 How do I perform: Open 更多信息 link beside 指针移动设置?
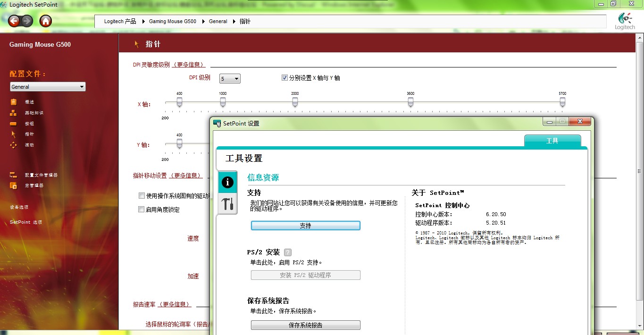pyautogui.click(x=186, y=176)
